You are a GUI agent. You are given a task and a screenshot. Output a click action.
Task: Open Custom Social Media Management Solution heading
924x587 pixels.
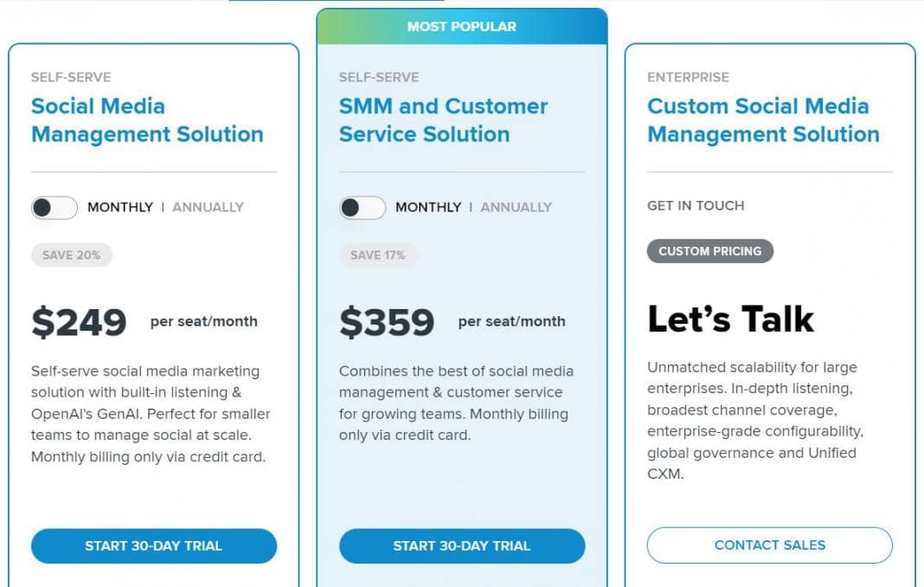763,120
